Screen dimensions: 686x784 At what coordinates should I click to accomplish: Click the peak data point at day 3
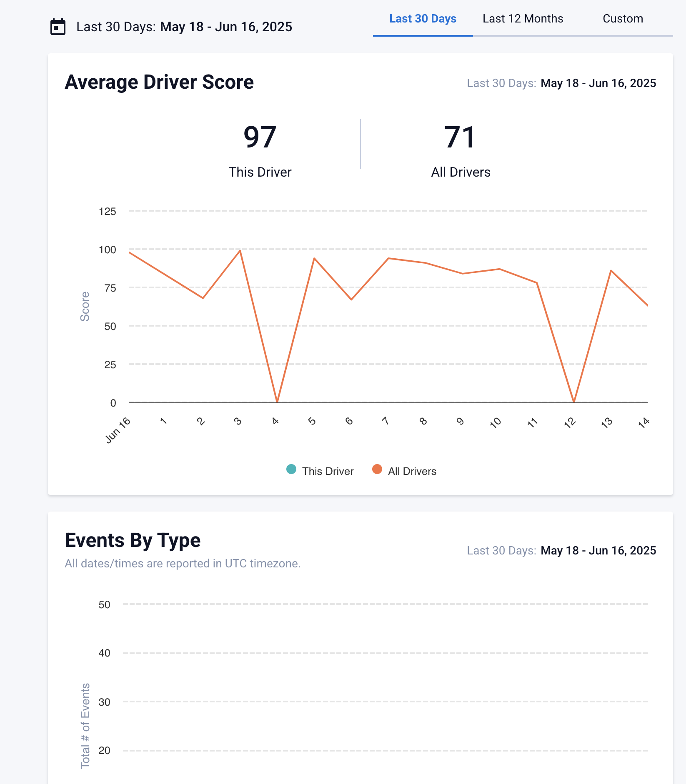[240, 250]
